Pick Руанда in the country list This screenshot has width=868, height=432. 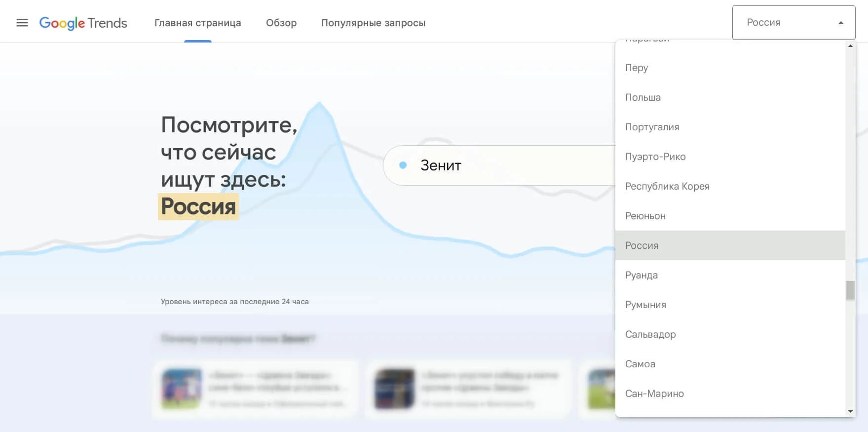pyautogui.click(x=730, y=275)
